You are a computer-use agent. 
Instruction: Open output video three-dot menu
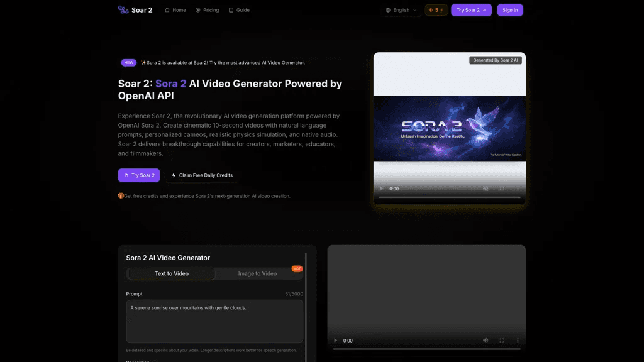[x=518, y=341]
